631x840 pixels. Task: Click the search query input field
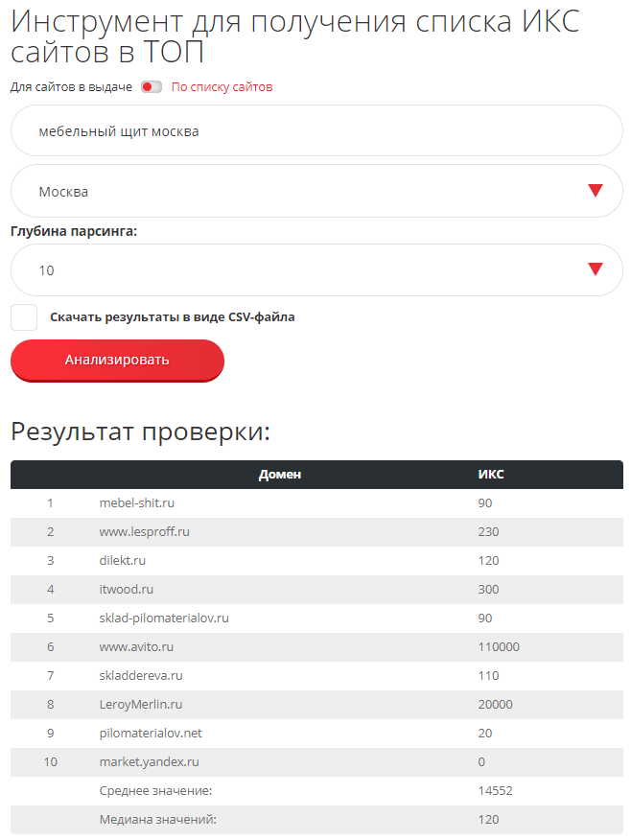(316, 131)
